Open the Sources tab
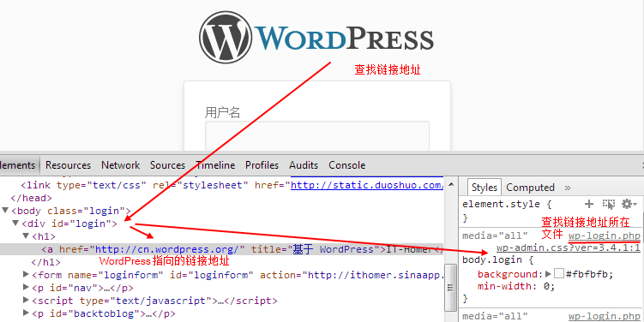 [x=167, y=165]
